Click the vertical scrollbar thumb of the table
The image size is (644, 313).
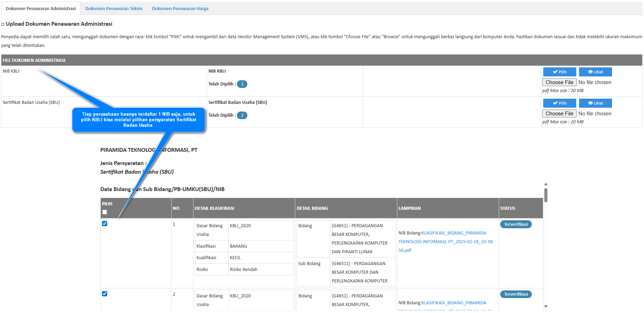(546, 195)
